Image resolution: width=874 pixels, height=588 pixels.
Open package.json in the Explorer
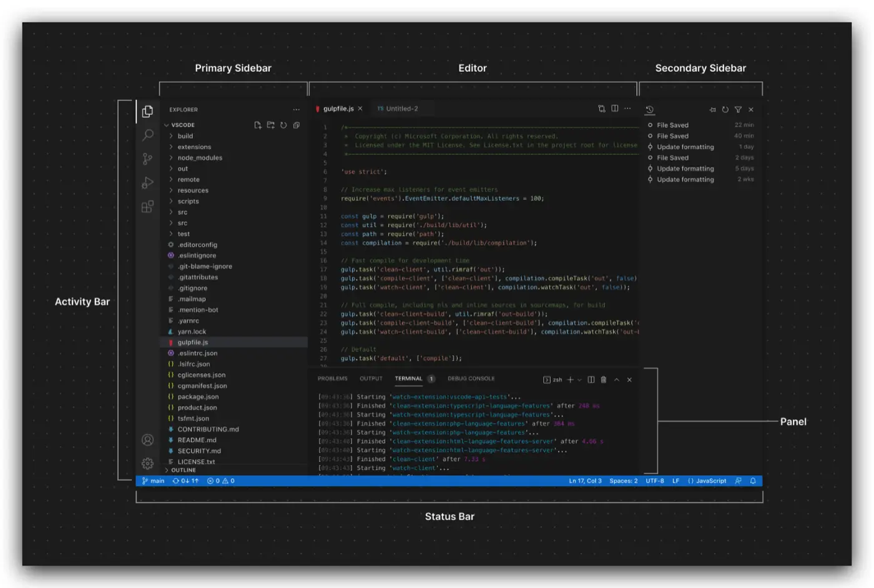coord(198,397)
